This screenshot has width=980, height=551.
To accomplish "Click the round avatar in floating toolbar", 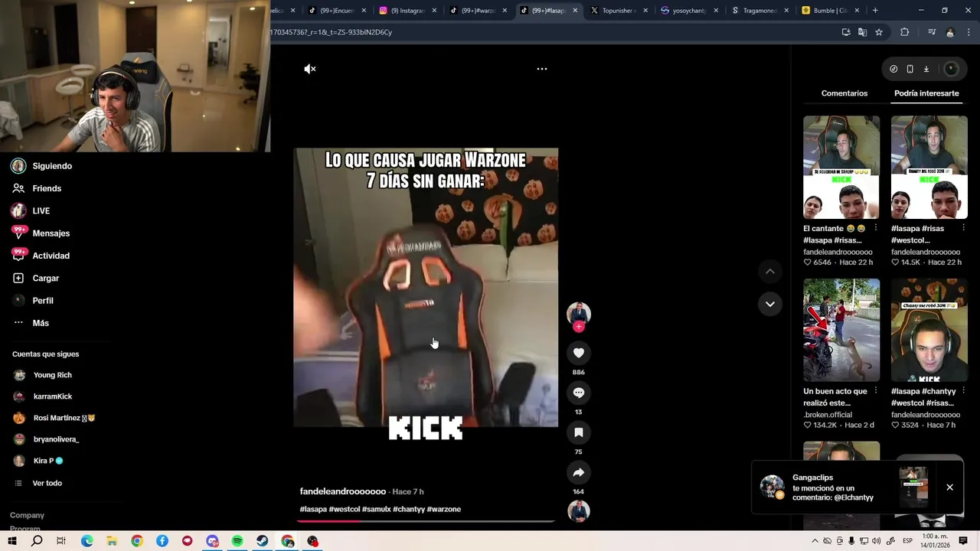I will point(951,69).
